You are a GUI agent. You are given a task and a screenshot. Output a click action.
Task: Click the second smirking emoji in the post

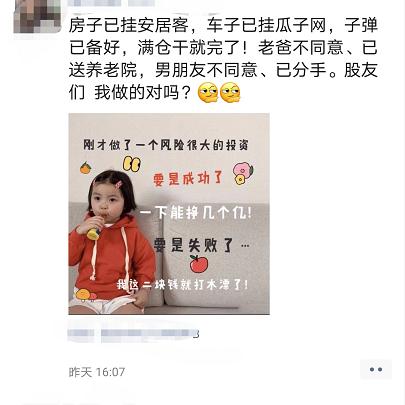(x=230, y=92)
